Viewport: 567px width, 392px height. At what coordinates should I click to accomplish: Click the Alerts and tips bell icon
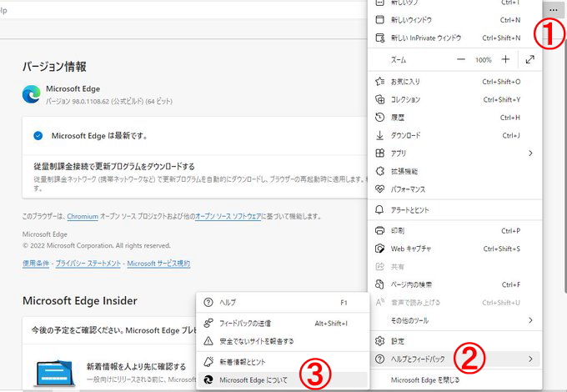(379, 209)
